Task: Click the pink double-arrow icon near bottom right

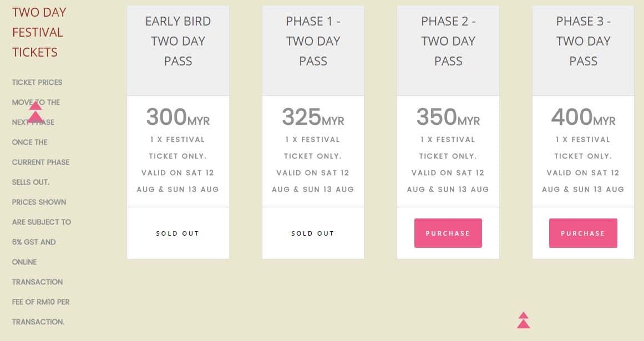Action: point(523,320)
